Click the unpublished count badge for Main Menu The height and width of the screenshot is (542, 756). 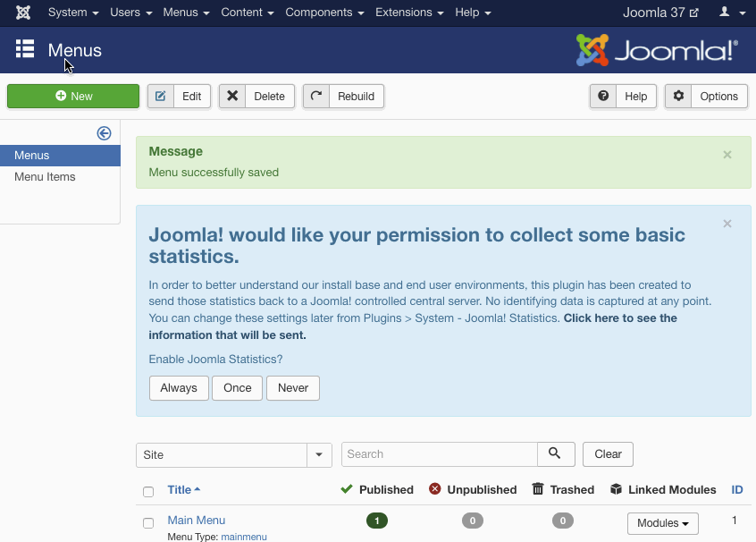[x=473, y=521]
